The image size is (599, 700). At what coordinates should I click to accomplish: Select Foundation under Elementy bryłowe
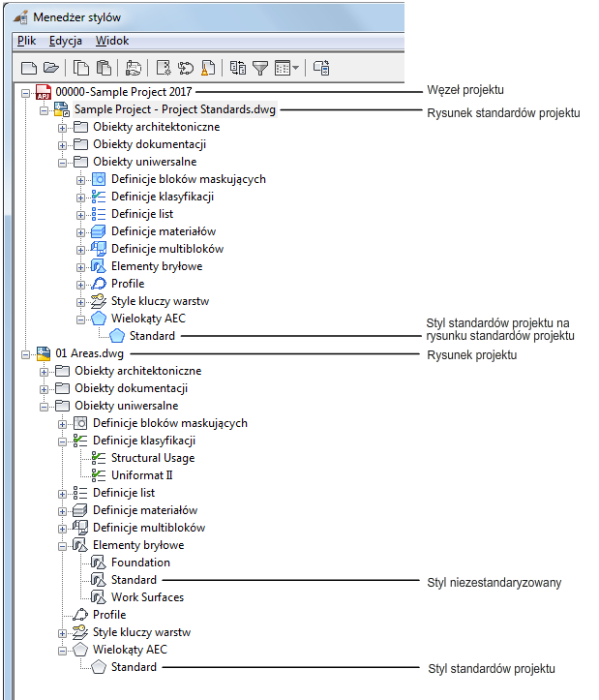(140, 563)
